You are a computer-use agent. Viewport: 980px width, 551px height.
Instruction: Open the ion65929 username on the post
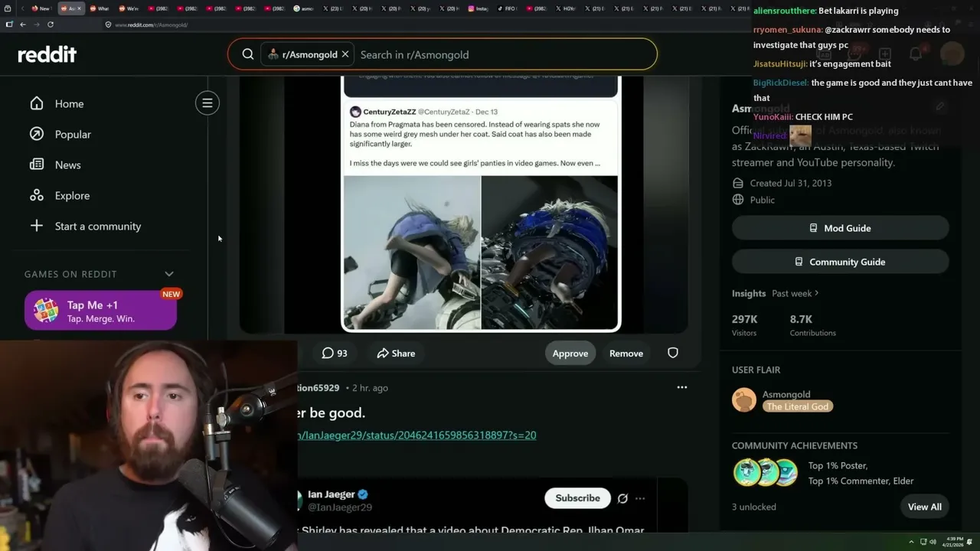coord(318,388)
